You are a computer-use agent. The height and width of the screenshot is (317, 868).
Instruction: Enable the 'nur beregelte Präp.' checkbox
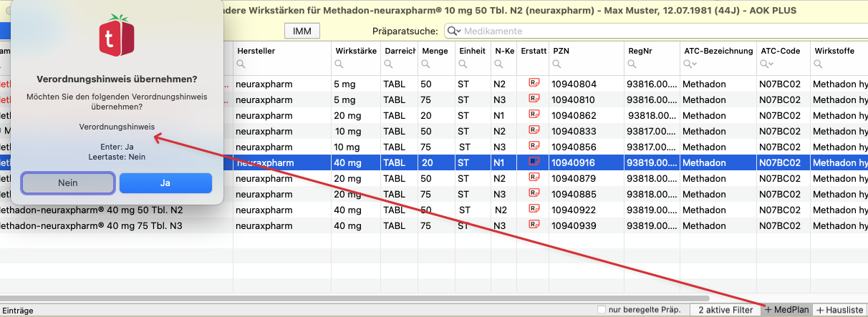coord(602,309)
